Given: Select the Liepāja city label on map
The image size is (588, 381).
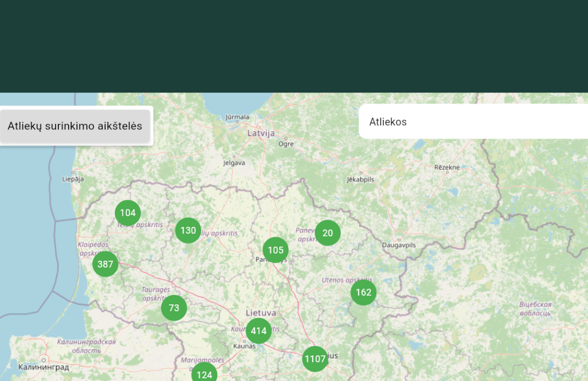Looking at the screenshot, I should (73, 179).
